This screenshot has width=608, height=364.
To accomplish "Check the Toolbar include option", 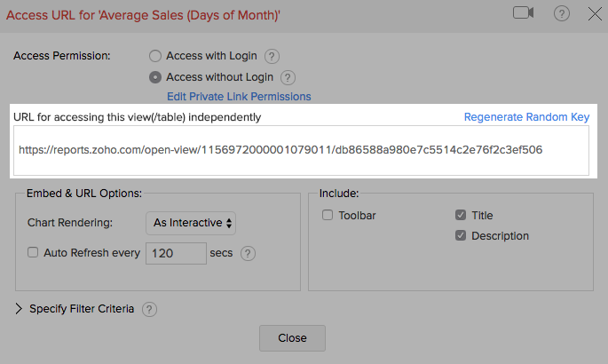I will click(328, 215).
